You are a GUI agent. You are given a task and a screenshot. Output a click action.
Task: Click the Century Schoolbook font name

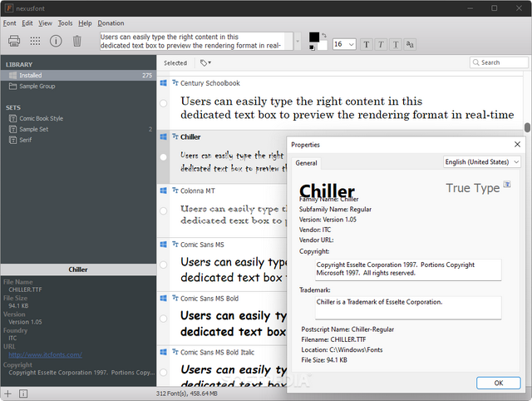coord(210,83)
